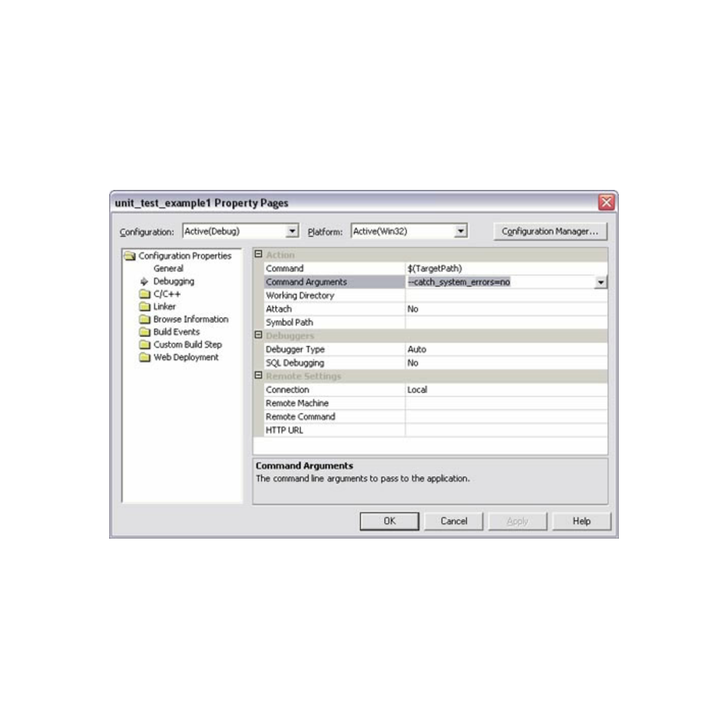728x728 pixels.
Task: Collapse the Remote Settings property group
Action: 258,375
